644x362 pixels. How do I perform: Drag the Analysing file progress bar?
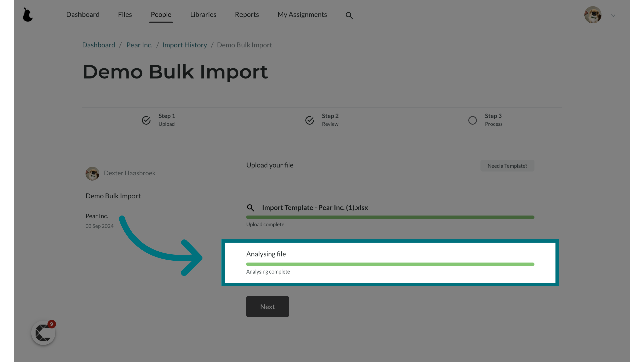coord(390,264)
